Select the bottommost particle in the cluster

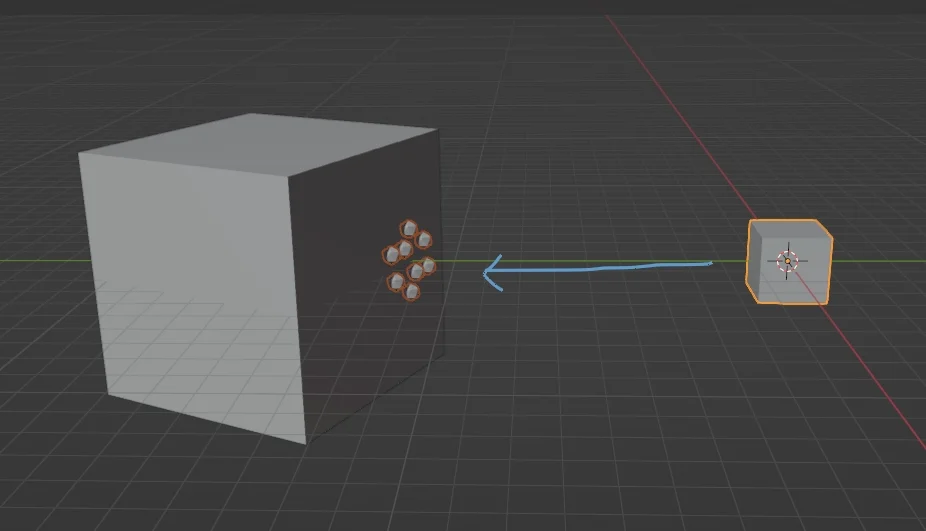click(x=411, y=293)
